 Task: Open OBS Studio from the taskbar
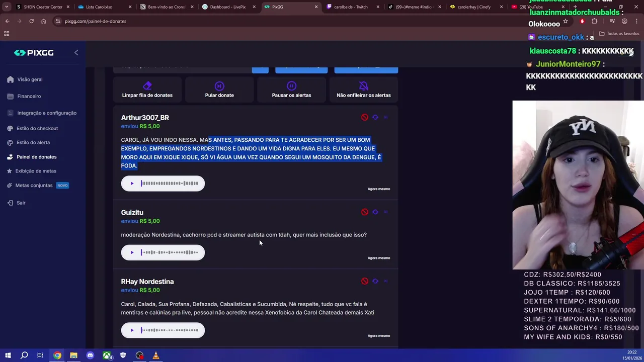point(139,355)
